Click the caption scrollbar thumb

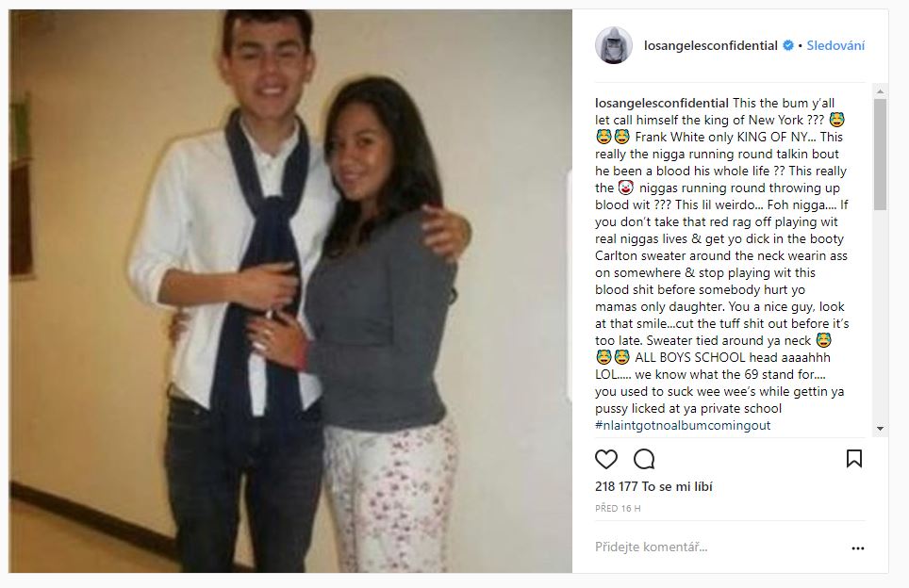880,155
